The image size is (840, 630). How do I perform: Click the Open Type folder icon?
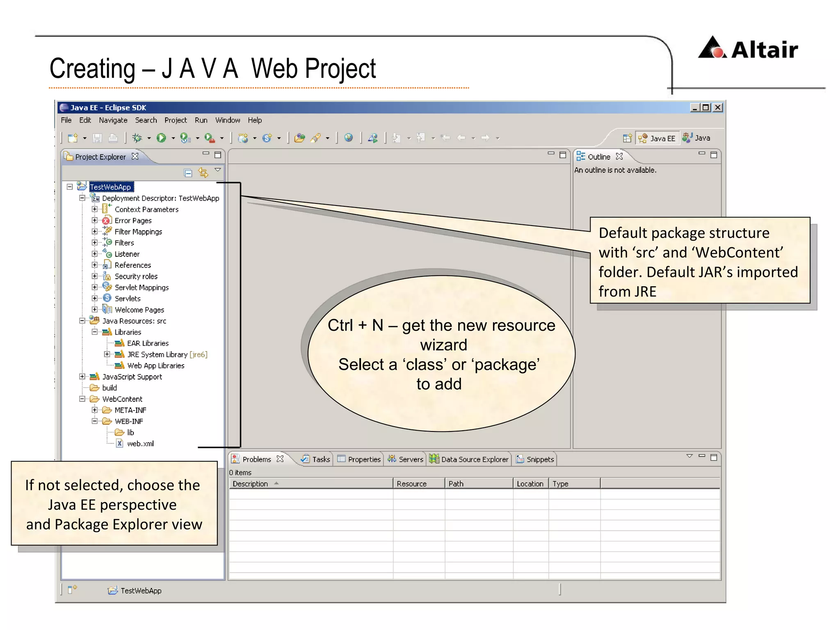pyautogui.click(x=300, y=138)
